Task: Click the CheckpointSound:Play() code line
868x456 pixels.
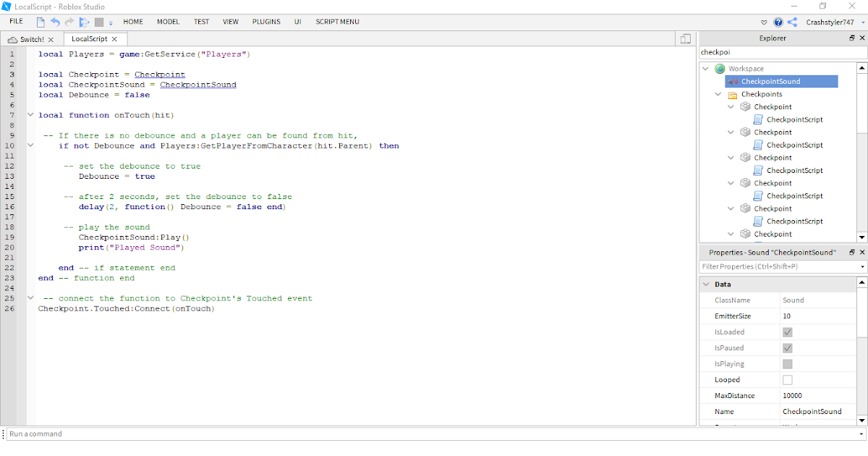Action: click(x=134, y=237)
